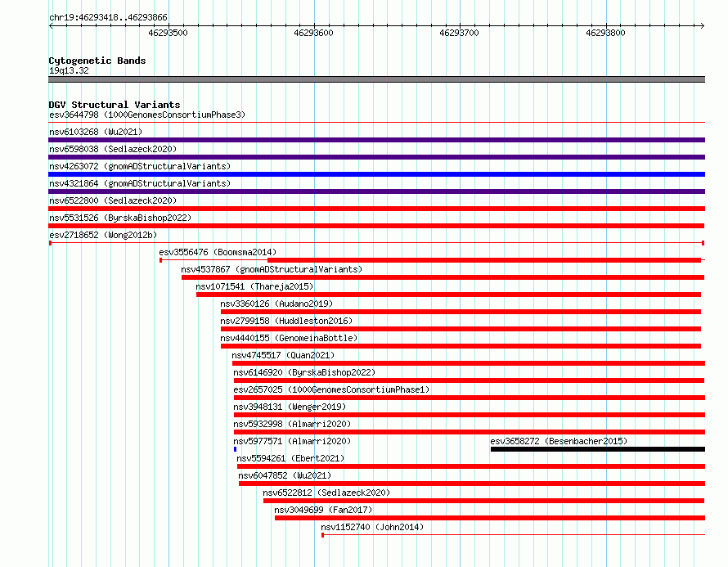Viewport: 728px width, 567px height.
Task: Click the ruler's right arrow end
Action: [703, 25]
